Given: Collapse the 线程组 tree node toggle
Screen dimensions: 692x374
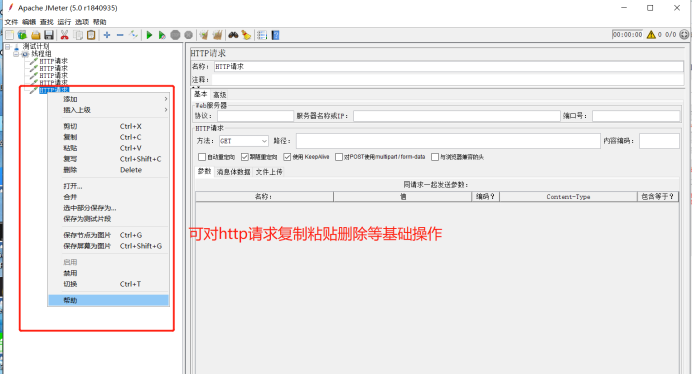Looking at the screenshot, I should click(x=16, y=54).
